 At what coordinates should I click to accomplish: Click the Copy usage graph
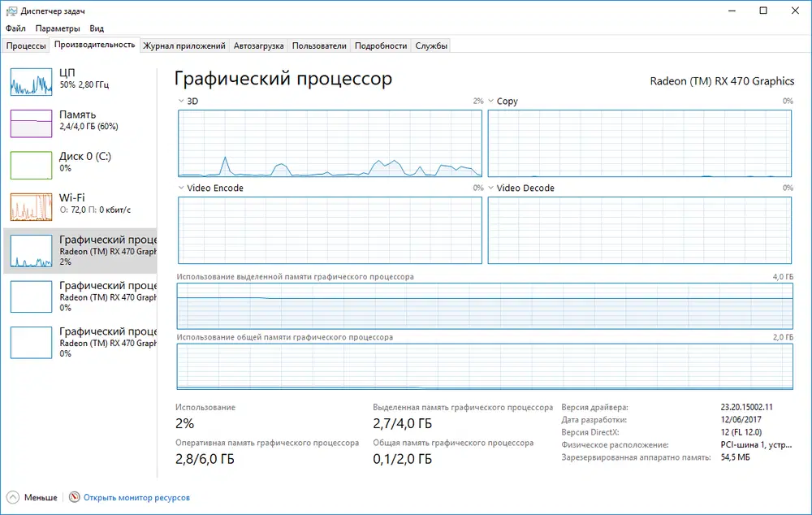(640, 144)
